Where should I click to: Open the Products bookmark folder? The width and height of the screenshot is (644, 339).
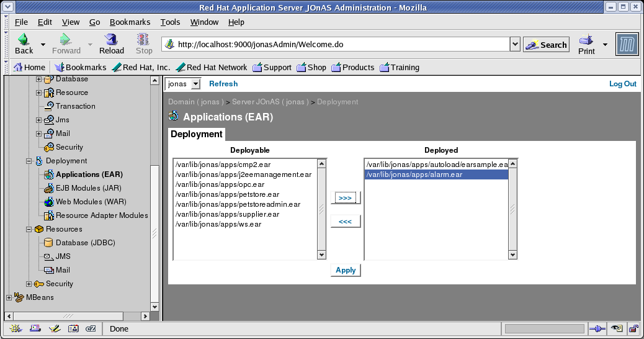[x=353, y=68]
